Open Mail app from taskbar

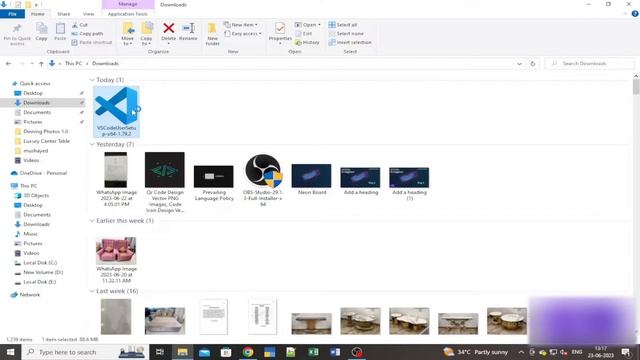click(204, 352)
